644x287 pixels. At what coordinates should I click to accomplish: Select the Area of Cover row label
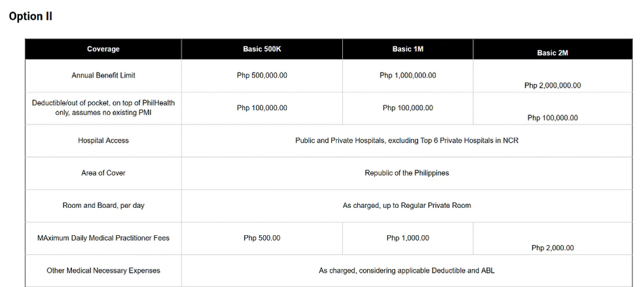point(103,173)
